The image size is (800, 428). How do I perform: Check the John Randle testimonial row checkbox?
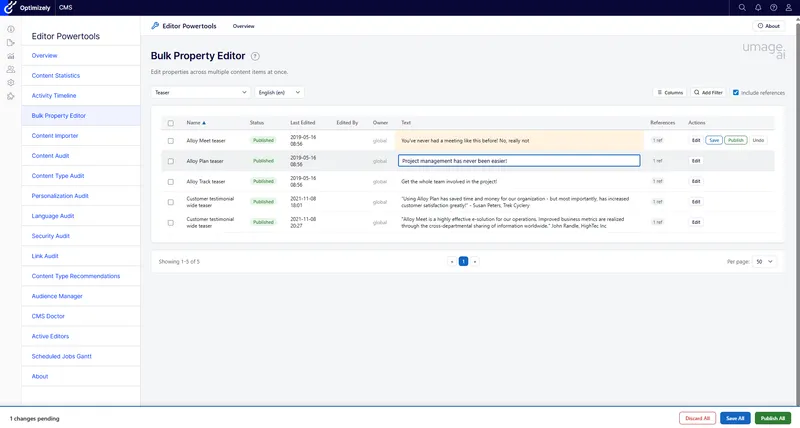tap(171, 223)
